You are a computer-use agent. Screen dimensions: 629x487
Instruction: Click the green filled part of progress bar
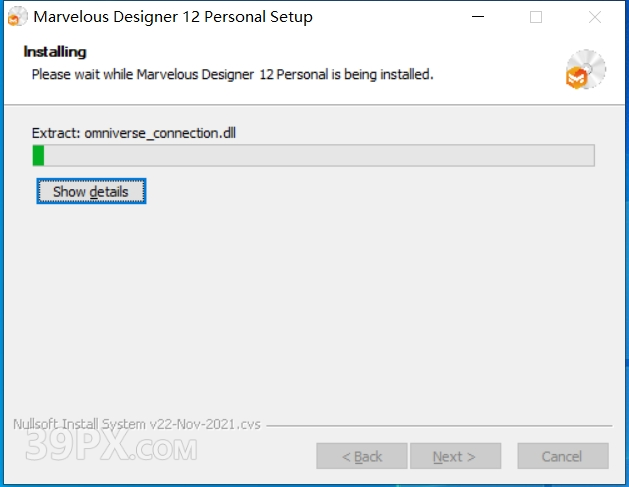click(38, 155)
